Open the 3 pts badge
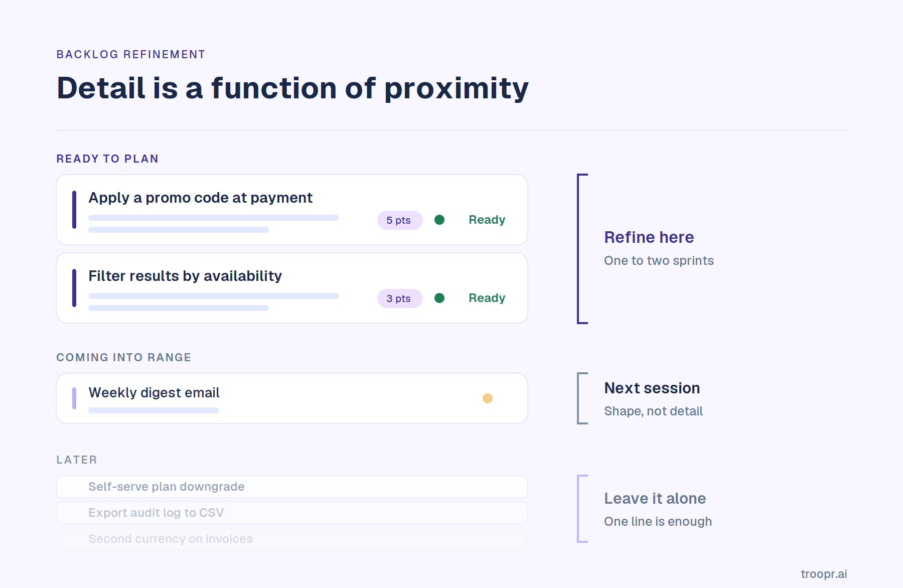The width and height of the screenshot is (903, 588). tap(399, 299)
